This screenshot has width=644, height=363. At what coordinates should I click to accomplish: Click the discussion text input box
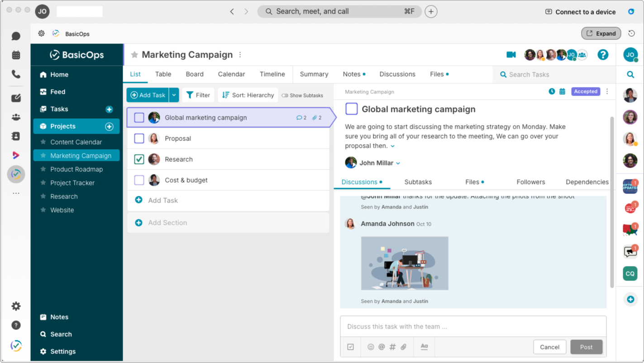473,326
